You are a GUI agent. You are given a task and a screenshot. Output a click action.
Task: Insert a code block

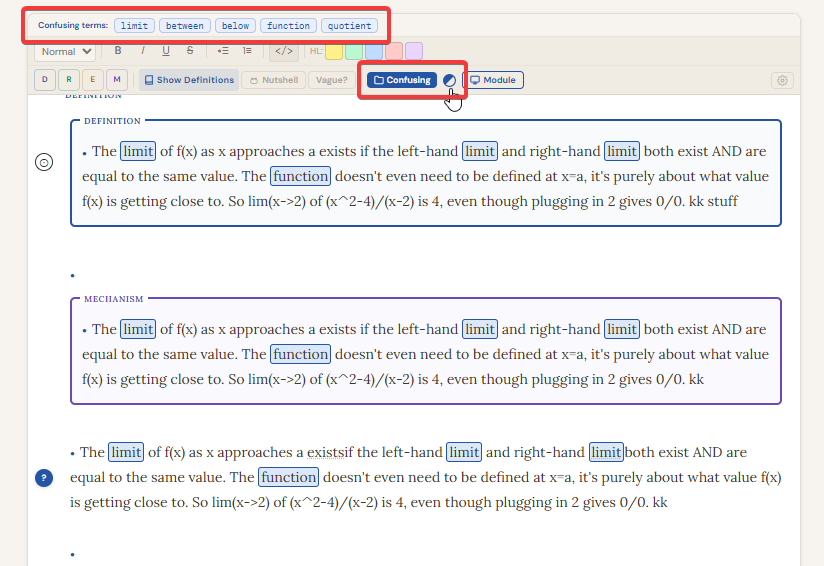coord(284,51)
